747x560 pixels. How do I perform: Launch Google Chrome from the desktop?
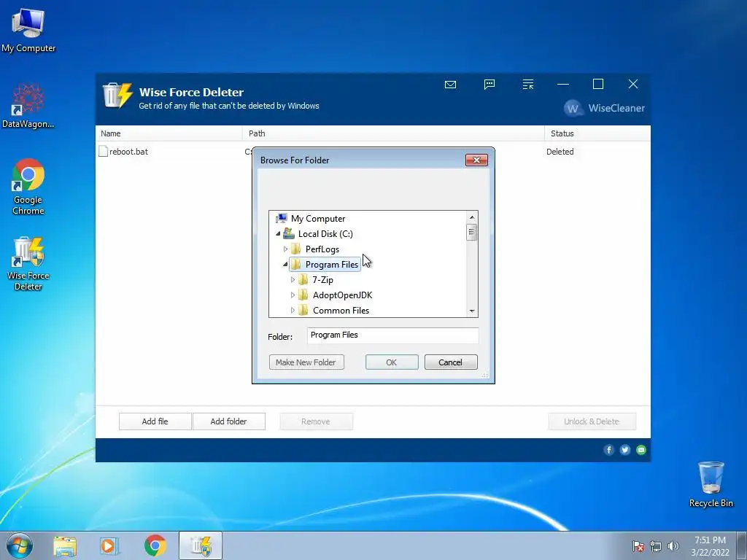[28, 187]
